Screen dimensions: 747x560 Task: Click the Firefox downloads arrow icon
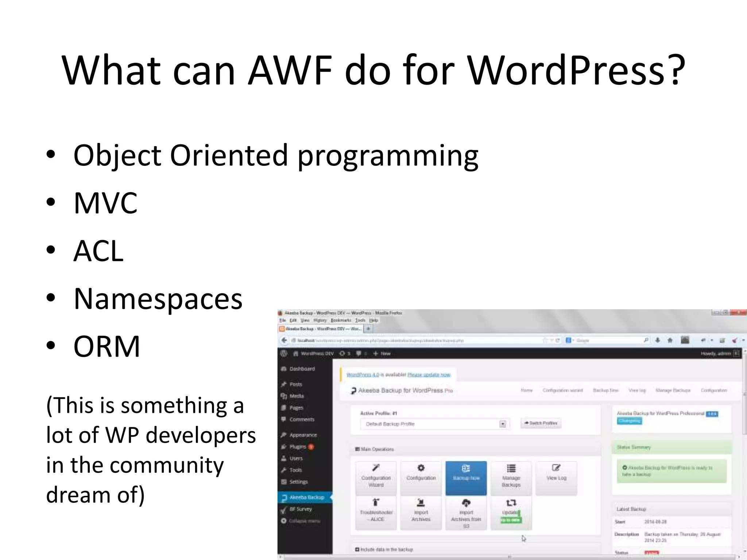click(x=658, y=340)
